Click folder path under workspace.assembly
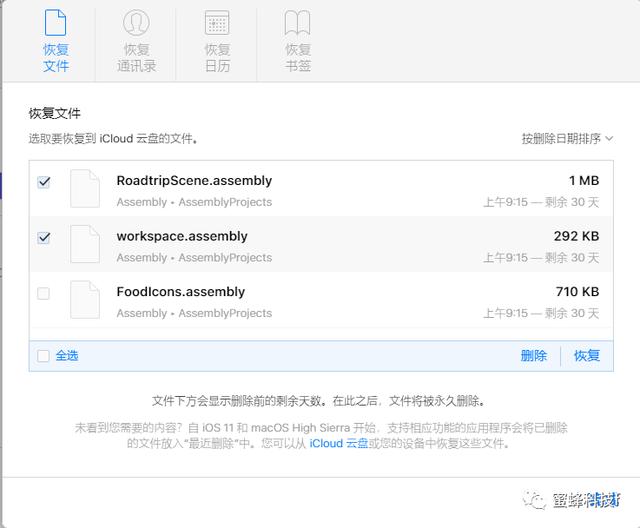 [x=194, y=257]
